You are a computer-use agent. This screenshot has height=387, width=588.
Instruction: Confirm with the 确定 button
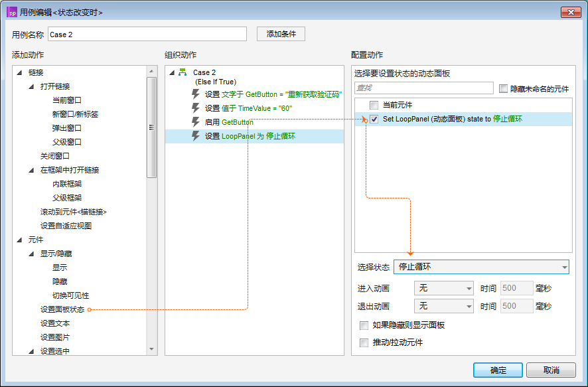pyautogui.click(x=498, y=370)
